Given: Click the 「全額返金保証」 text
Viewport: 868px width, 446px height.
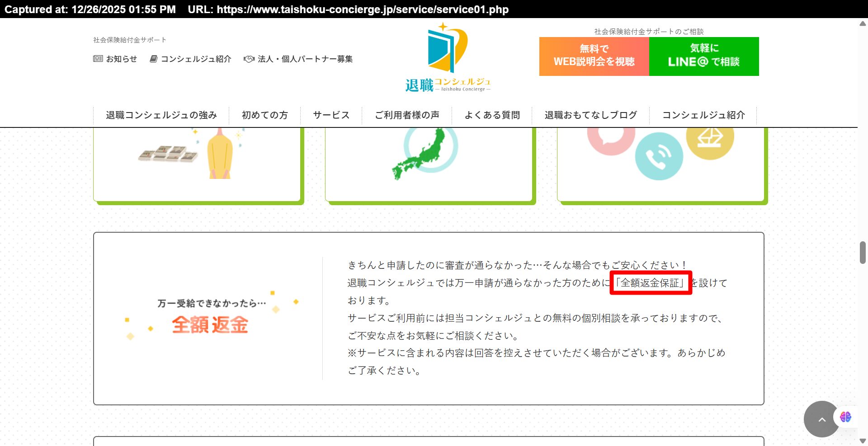Looking at the screenshot, I should tap(651, 283).
